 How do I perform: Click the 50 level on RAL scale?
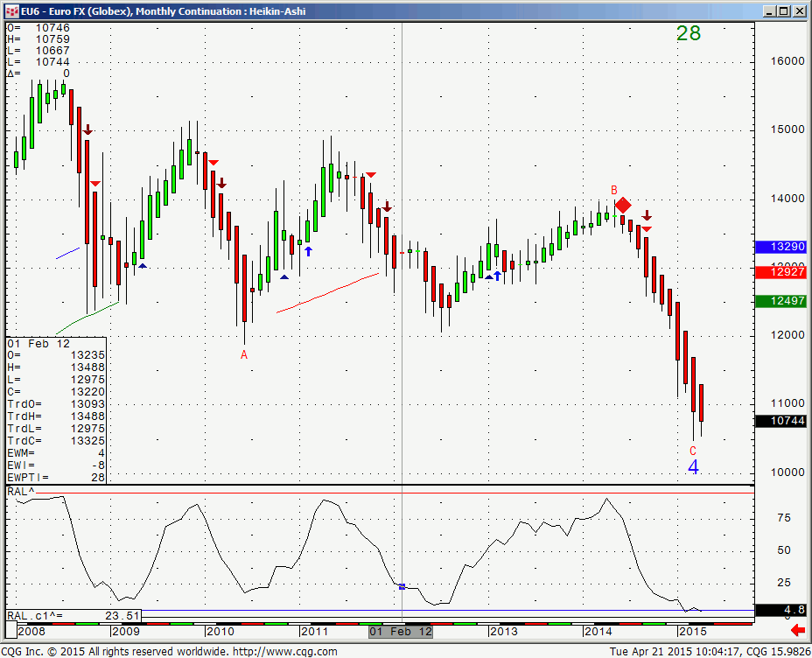784,550
